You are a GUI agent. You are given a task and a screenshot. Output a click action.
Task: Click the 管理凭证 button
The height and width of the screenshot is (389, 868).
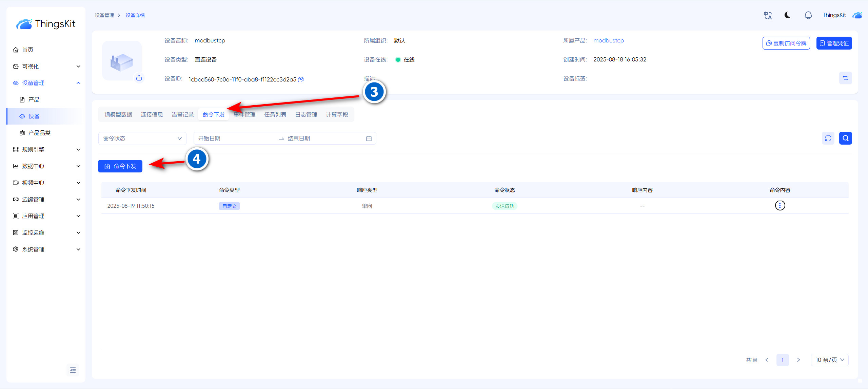click(834, 43)
